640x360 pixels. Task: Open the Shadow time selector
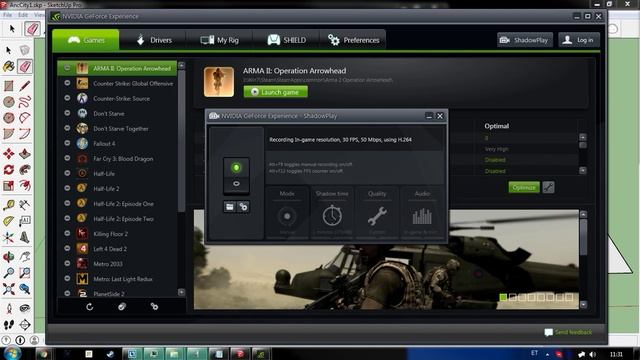332,213
